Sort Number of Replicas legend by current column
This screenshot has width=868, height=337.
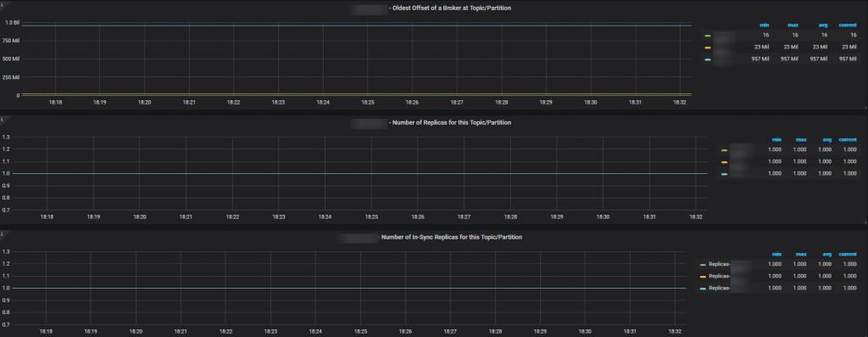848,140
